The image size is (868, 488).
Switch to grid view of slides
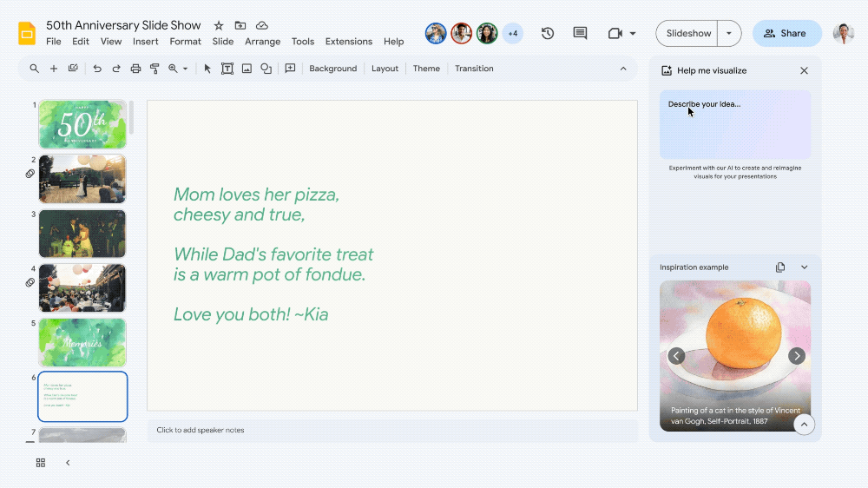(41, 463)
